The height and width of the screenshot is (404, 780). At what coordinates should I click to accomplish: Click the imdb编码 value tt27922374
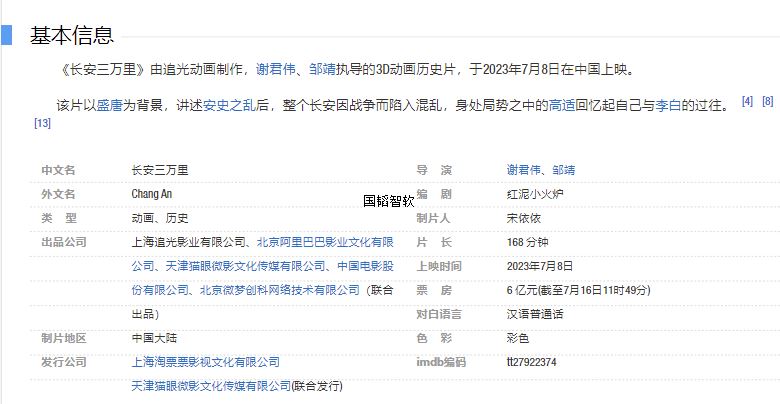pos(531,362)
